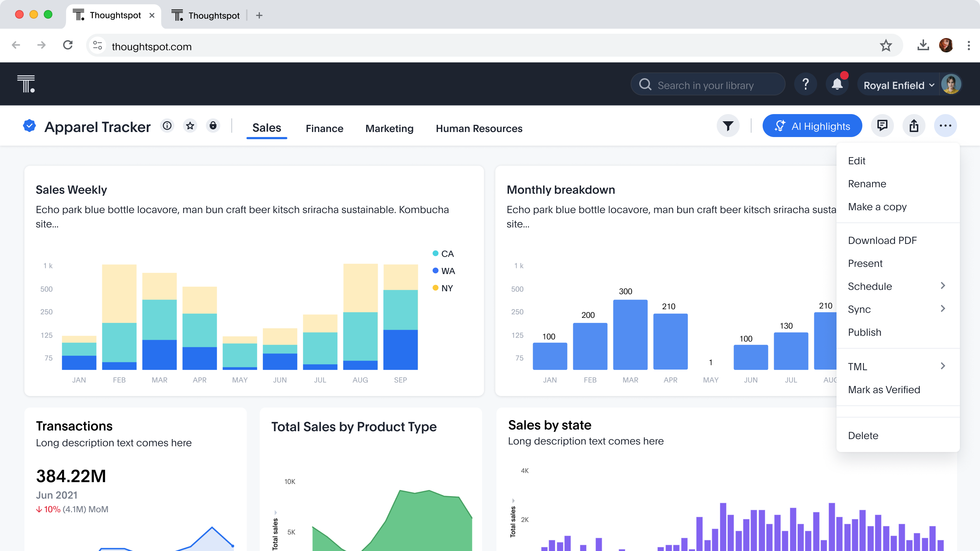The image size is (980, 551).
Task: Click the search magnifier icon
Action: click(x=645, y=84)
